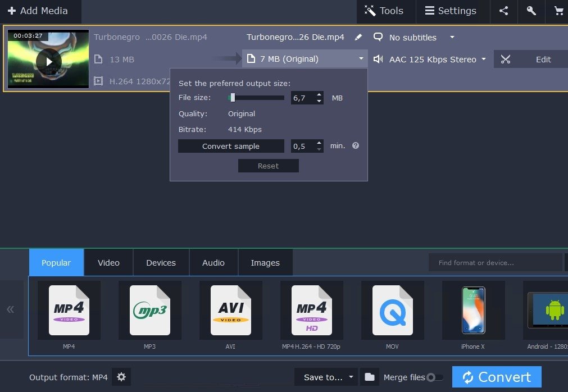Open the Tools menu
The image size is (568, 392).
tap(386, 11)
